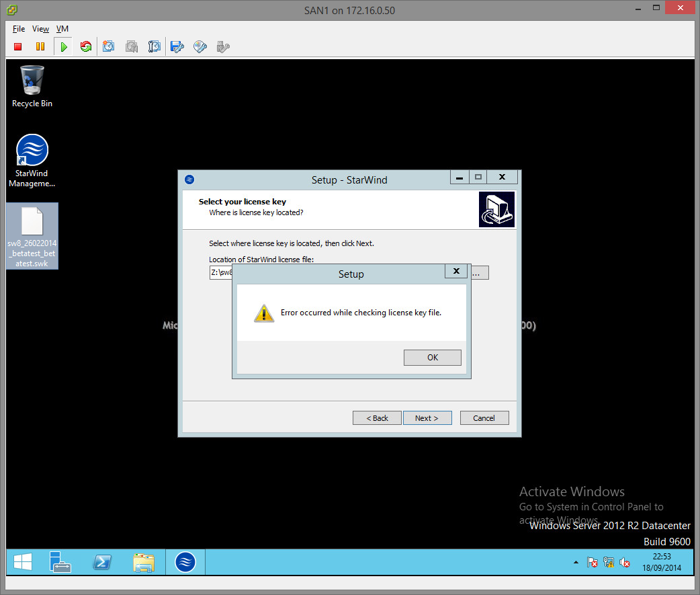
Task: Launch PowerShell from the taskbar
Action: pyautogui.click(x=102, y=562)
